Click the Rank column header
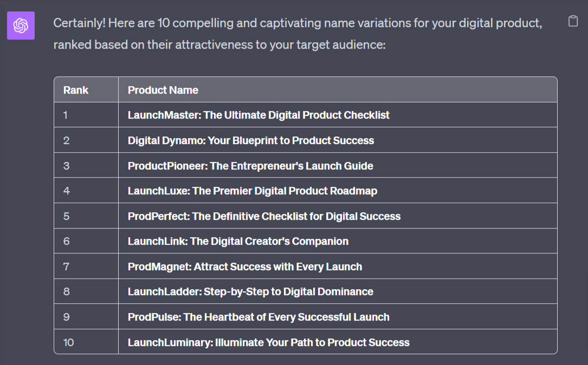The width and height of the screenshot is (588, 365). [x=76, y=90]
